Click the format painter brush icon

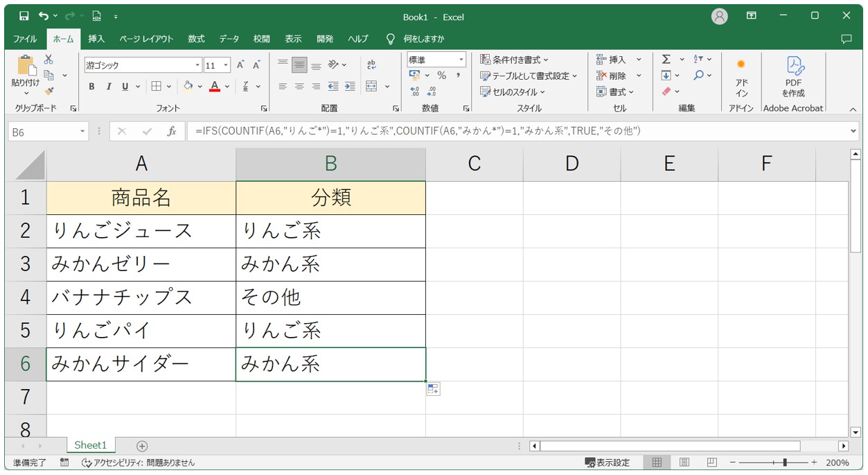[x=48, y=91]
